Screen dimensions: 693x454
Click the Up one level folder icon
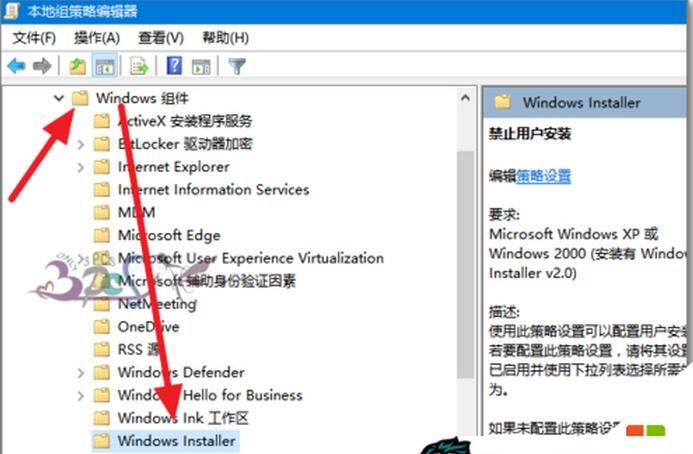pos(78,66)
